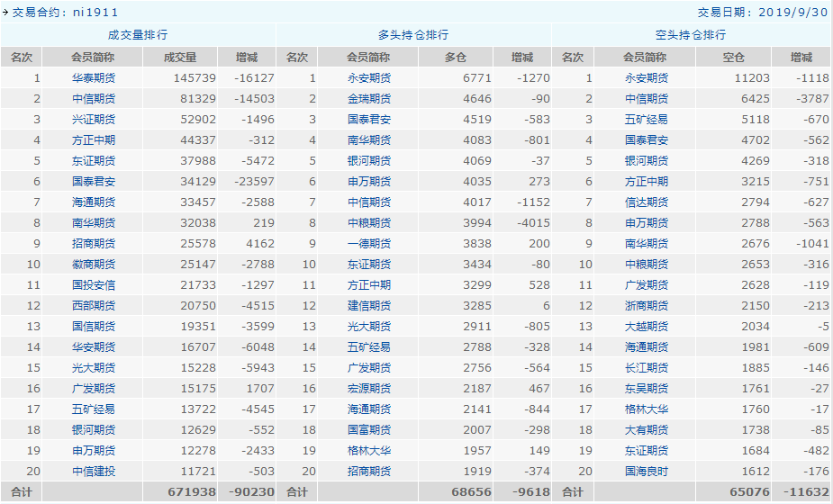Click total long position 68656

472,492
